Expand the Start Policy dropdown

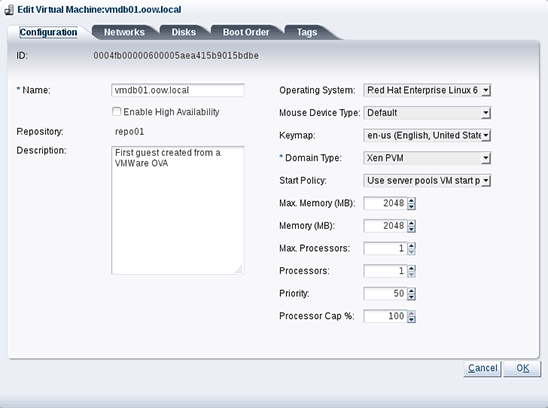(427, 180)
